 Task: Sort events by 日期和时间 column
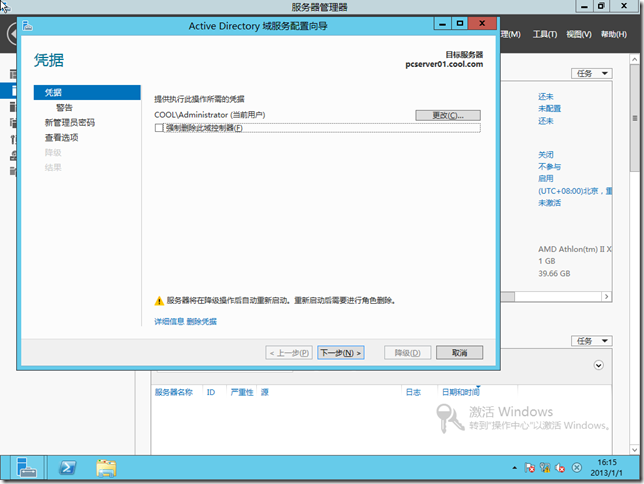coord(460,392)
